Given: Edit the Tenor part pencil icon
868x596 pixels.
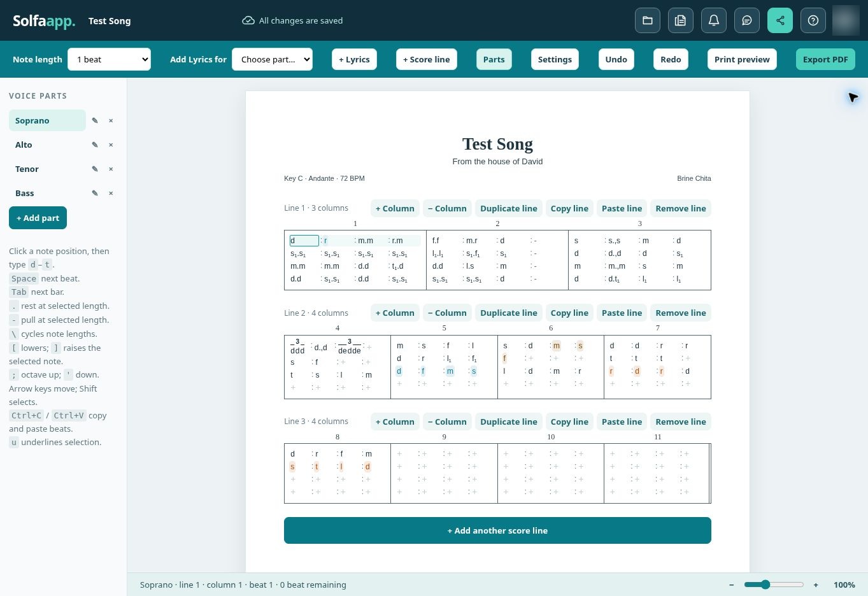Looking at the screenshot, I should [95, 169].
